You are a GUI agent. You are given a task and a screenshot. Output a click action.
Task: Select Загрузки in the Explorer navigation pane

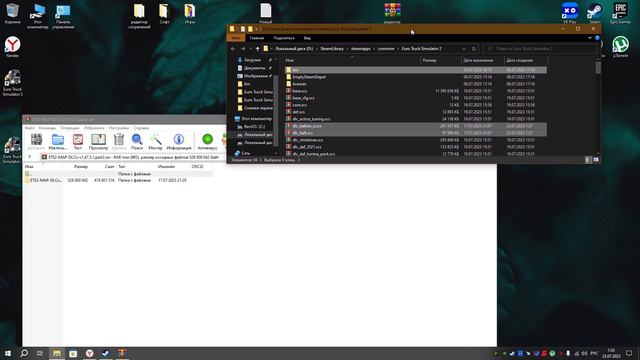tap(252, 60)
